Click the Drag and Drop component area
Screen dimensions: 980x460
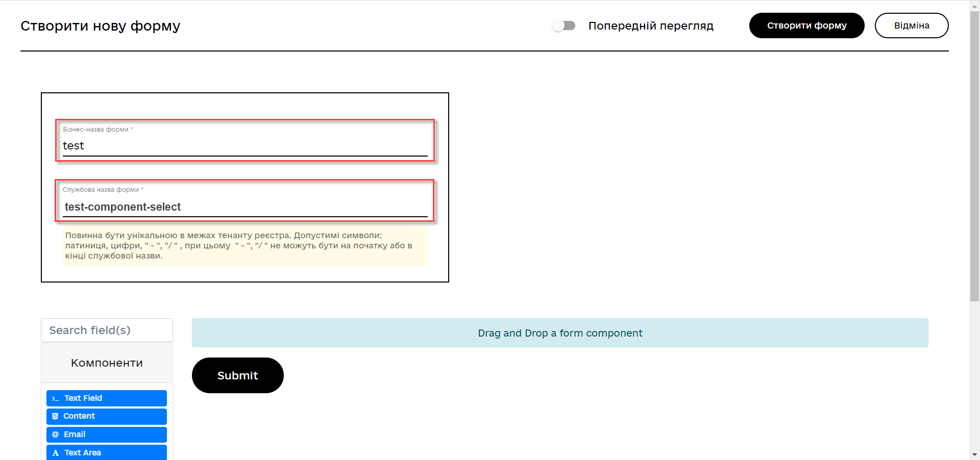click(560, 333)
